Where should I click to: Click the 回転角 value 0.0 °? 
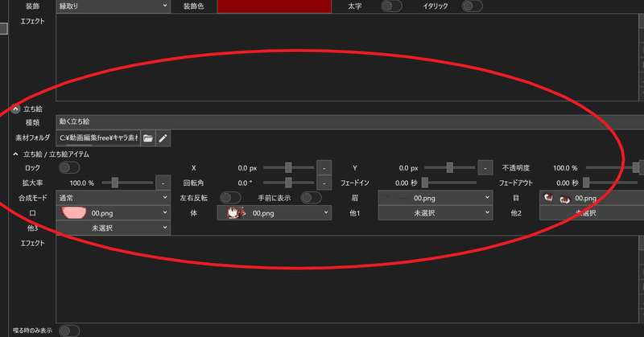click(245, 183)
